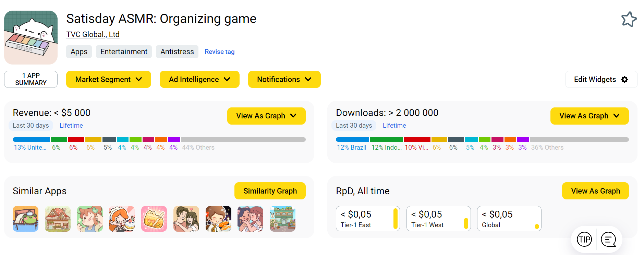
Task: Open the sleeping frog similar app
Action: coord(26,219)
